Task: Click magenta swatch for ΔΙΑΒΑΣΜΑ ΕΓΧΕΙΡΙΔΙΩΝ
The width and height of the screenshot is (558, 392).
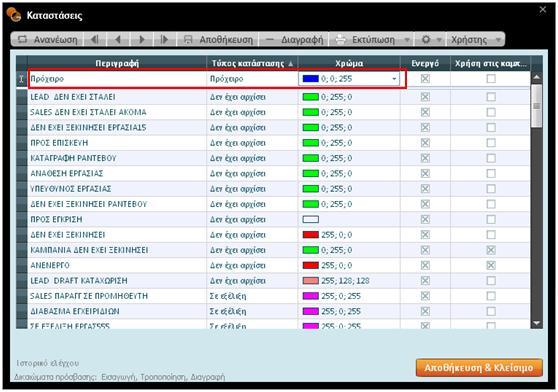Action: tap(310, 311)
